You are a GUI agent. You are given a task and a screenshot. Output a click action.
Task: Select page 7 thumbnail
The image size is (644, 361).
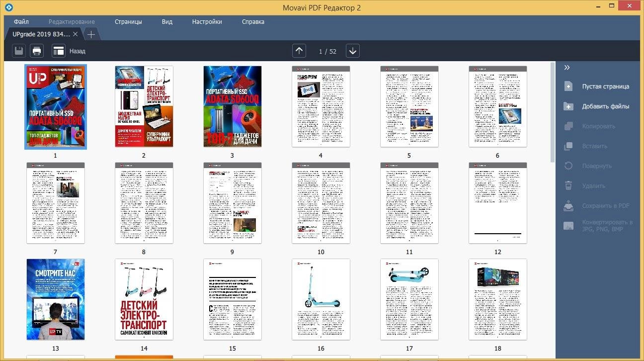[x=55, y=203]
